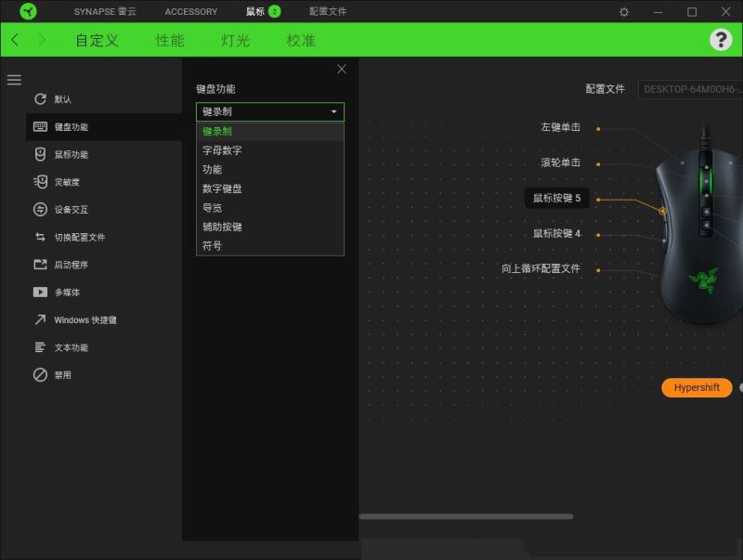743x560 pixels.
Task: Open the ACCESSORY top tab
Action: point(191,11)
